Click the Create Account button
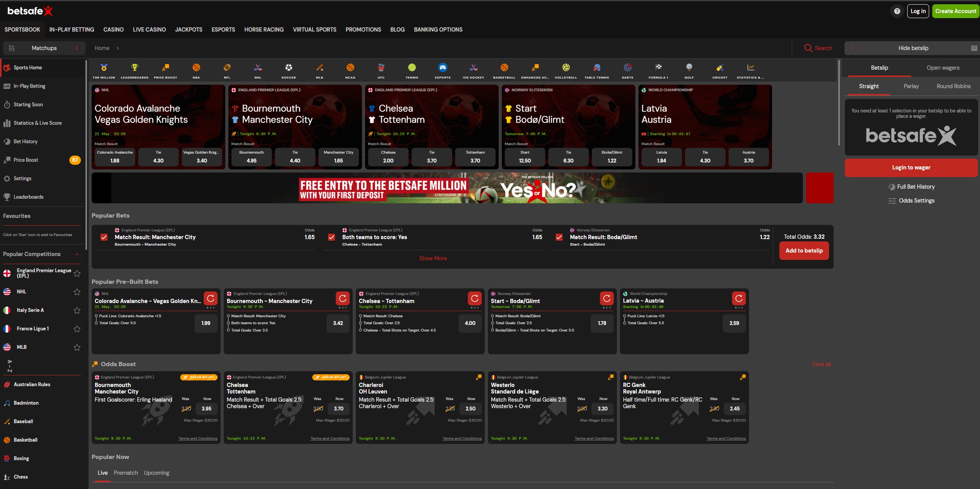The height and width of the screenshot is (489, 980). point(956,11)
